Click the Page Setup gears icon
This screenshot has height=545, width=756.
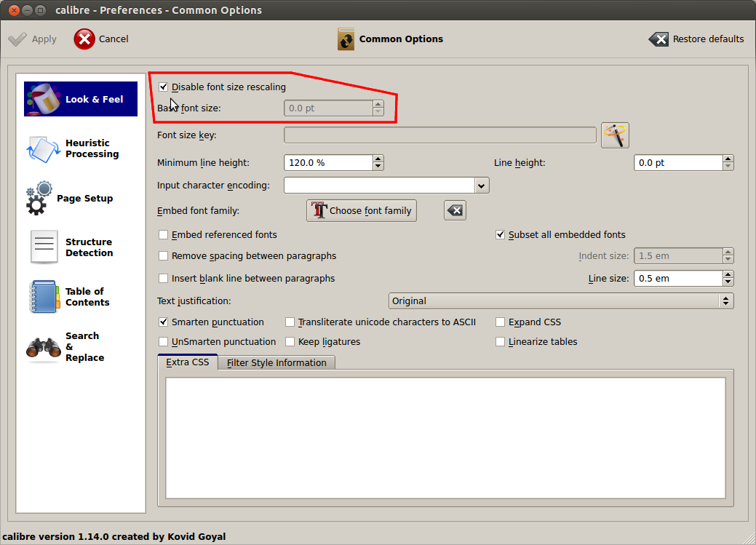39,198
